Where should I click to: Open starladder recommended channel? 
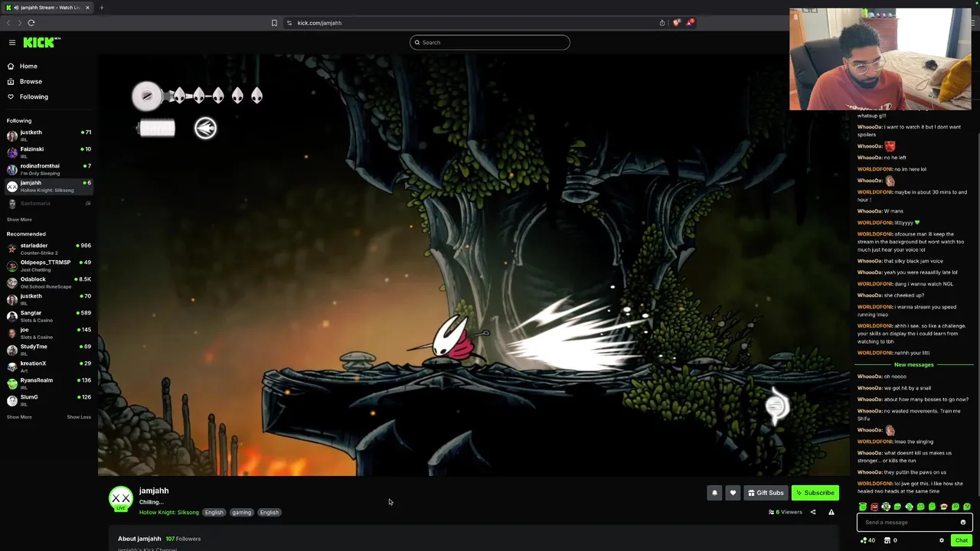pos(48,249)
